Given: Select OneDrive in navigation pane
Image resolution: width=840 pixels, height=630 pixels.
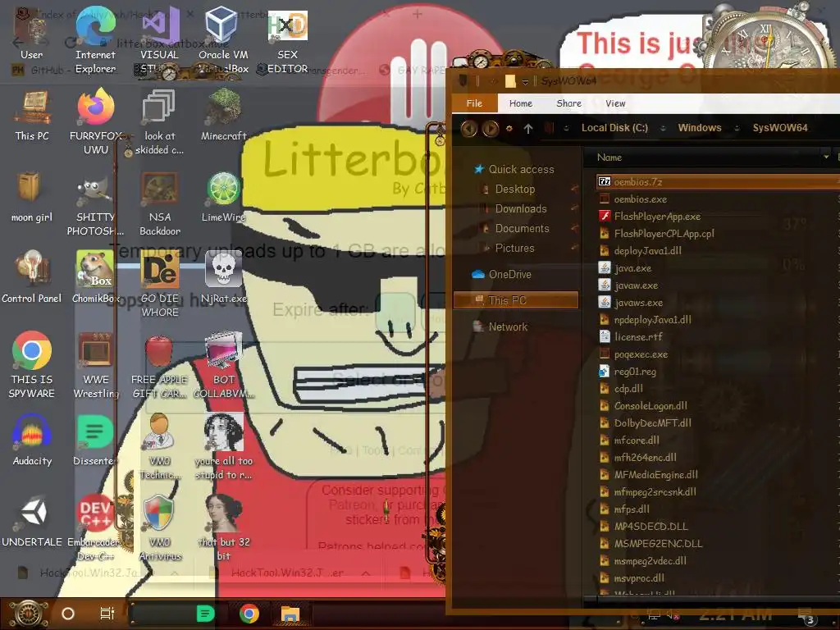Looking at the screenshot, I should point(502,274).
